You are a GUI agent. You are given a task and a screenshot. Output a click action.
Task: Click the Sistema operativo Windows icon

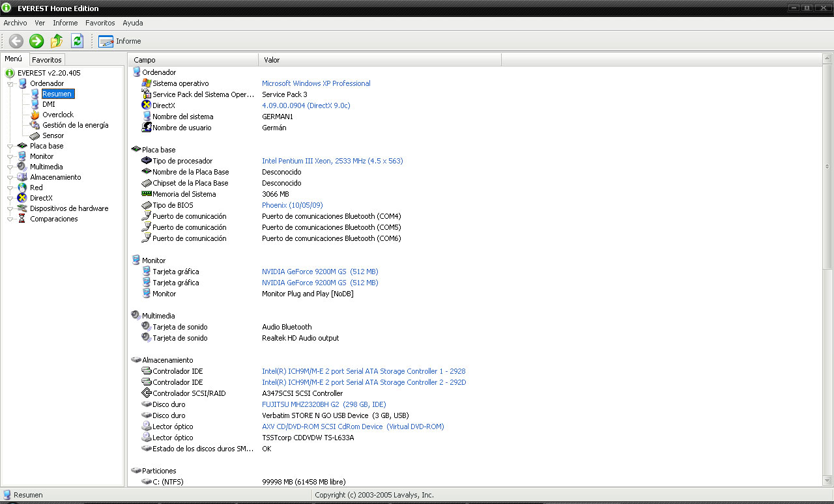[147, 83]
